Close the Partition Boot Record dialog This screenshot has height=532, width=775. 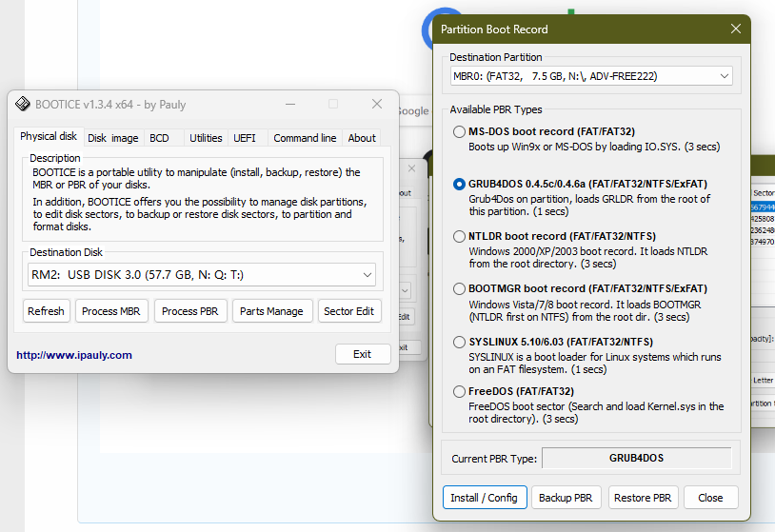click(x=735, y=30)
